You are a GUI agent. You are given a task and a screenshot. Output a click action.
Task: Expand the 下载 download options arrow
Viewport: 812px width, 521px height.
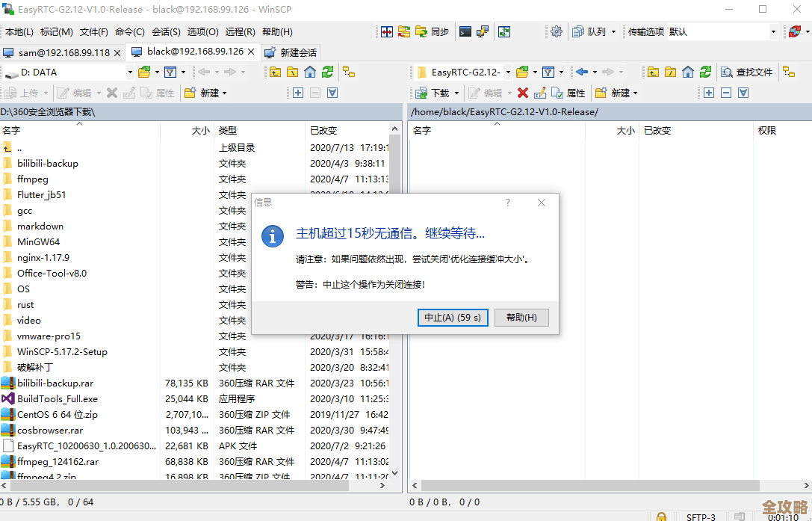click(456, 92)
